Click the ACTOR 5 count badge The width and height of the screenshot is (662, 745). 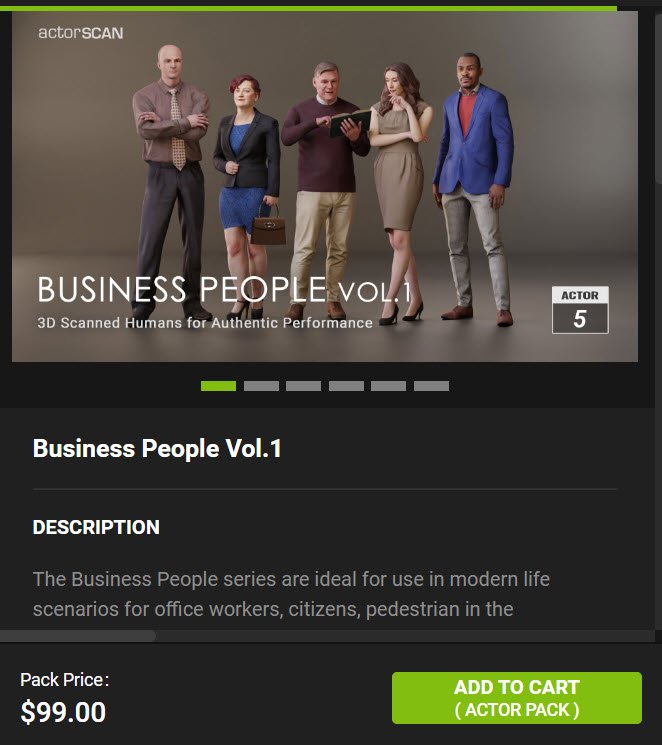click(580, 310)
